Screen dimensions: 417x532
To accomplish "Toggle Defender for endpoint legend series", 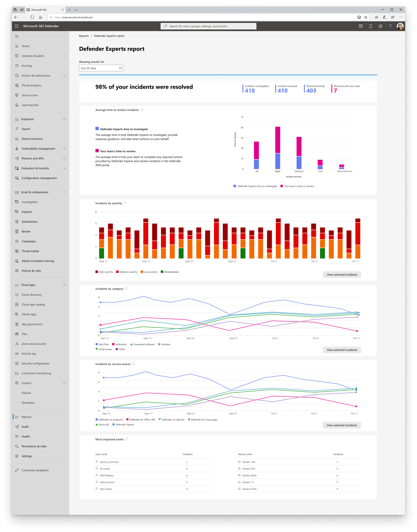I will point(109,419).
